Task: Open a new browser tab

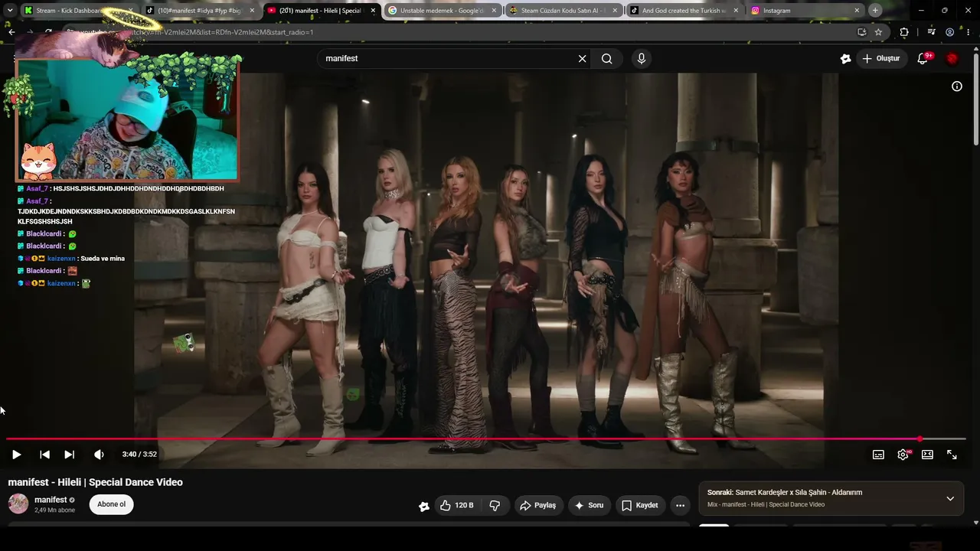Action: [x=875, y=11]
